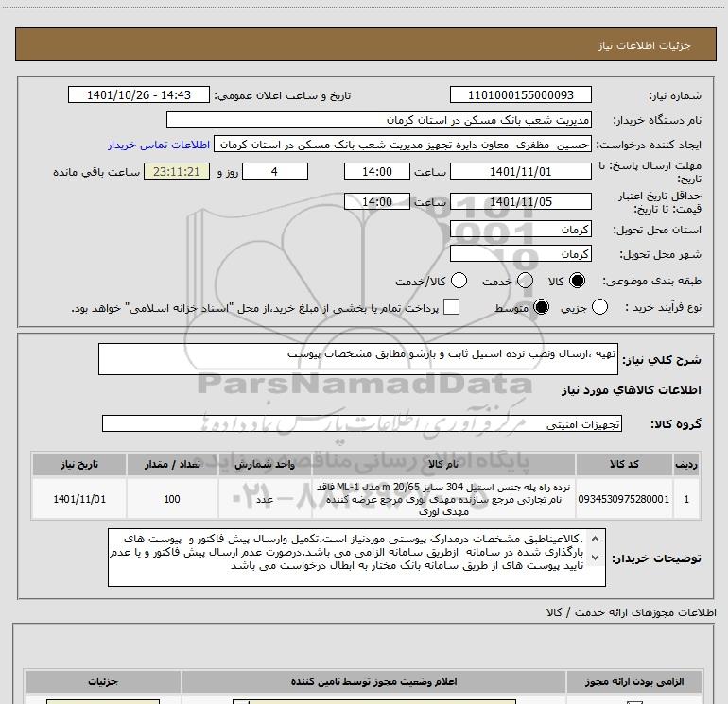Image resolution: width=728 pixels, height=704 pixels.
Task: Click the buyer description text area
Action: 356,558
